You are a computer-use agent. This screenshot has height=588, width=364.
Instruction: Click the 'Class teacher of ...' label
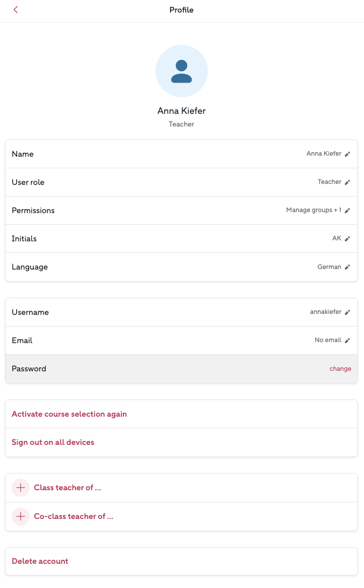(67, 488)
